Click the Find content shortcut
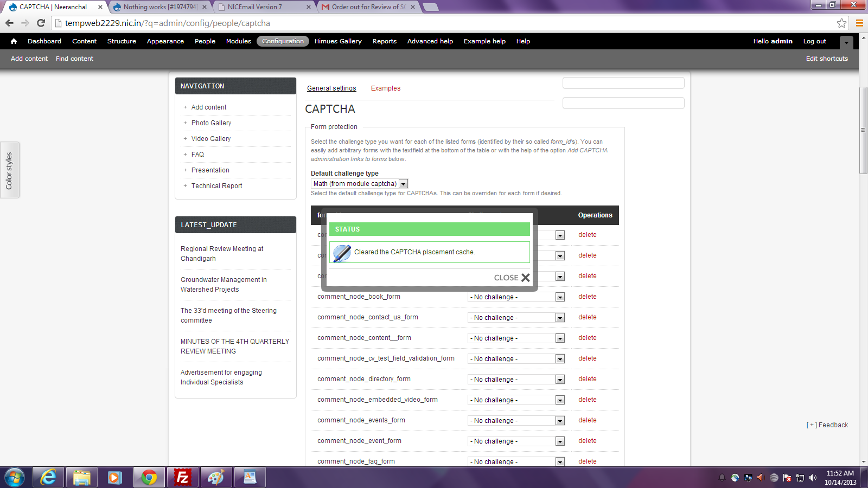This screenshot has height=488, width=868. coord(74,59)
